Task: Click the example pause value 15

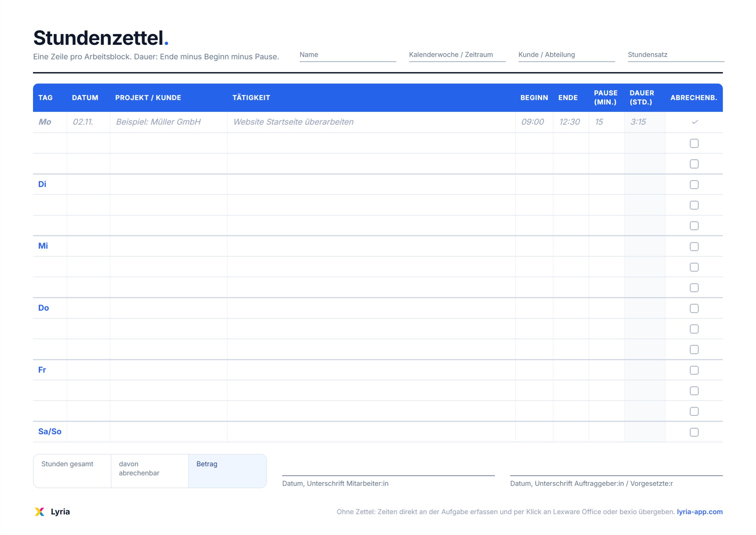Action: tap(599, 122)
